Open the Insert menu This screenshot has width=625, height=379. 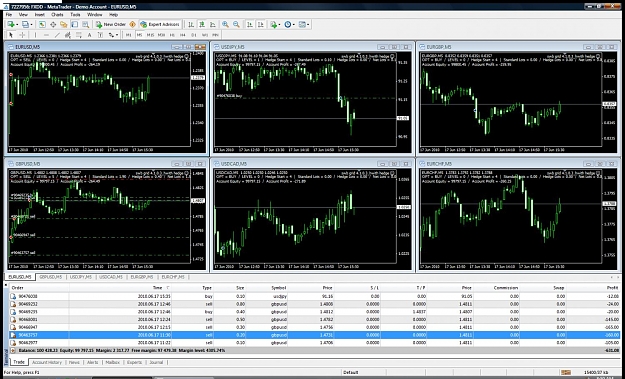tap(39, 15)
